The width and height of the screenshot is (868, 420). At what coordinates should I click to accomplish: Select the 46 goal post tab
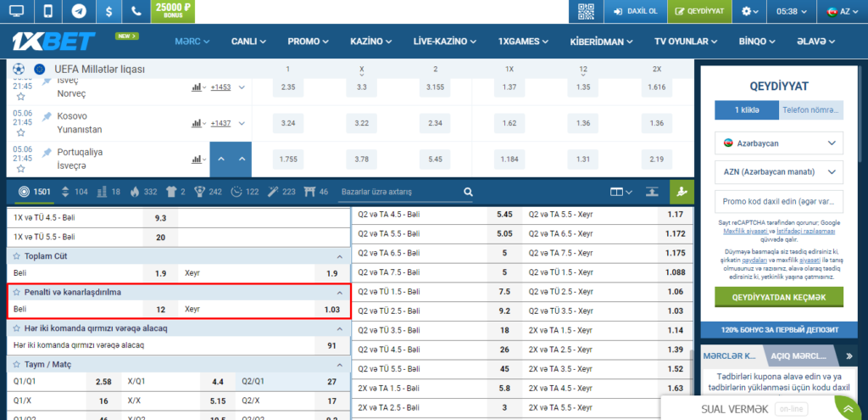point(316,192)
